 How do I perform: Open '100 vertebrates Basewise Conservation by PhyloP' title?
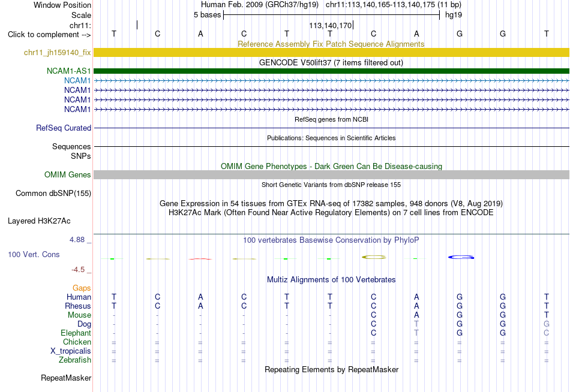331,240
